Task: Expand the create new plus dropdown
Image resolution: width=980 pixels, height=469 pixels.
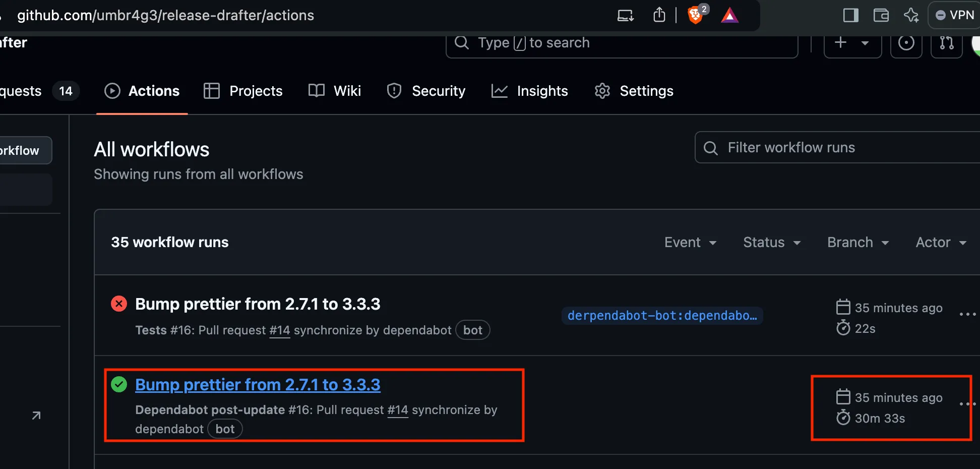Action: click(852, 43)
